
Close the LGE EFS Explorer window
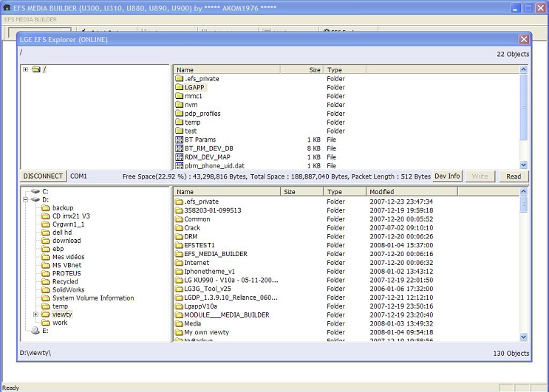coord(524,39)
